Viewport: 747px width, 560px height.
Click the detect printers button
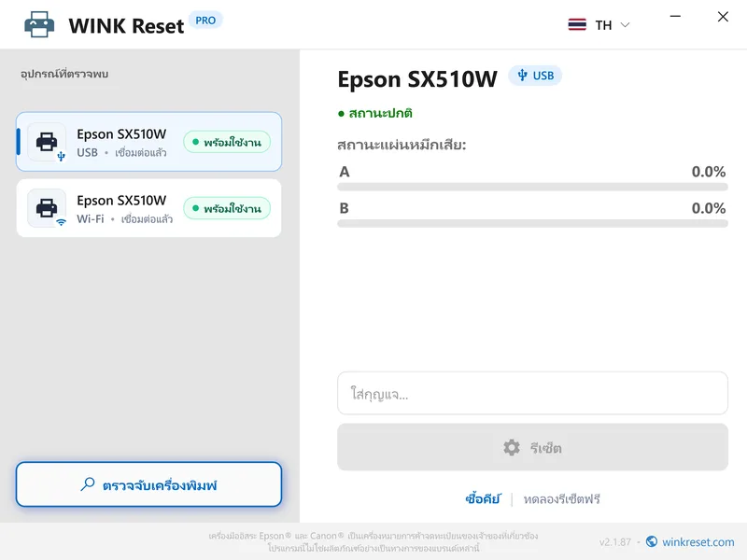(148, 484)
